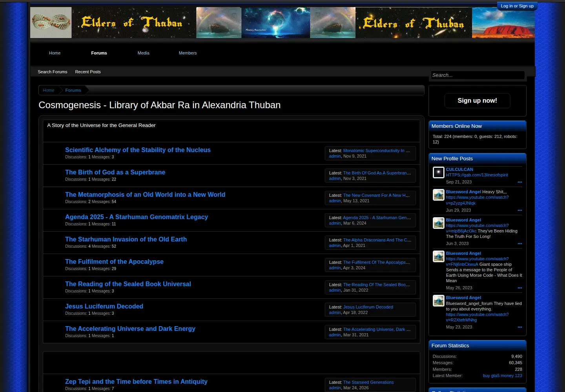Open the Scientific Alchemy of the Stability of the Nucleus forum
The height and width of the screenshot is (392, 565).
pos(138,150)
